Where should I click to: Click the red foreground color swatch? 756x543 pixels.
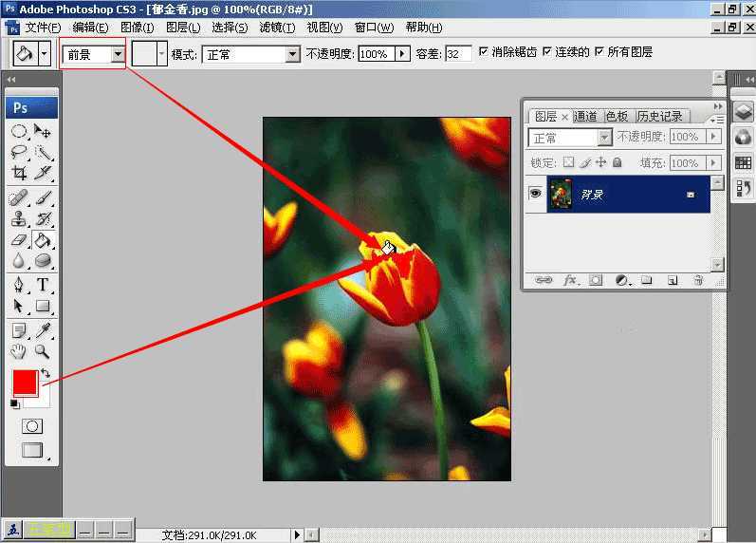(25, 383)
